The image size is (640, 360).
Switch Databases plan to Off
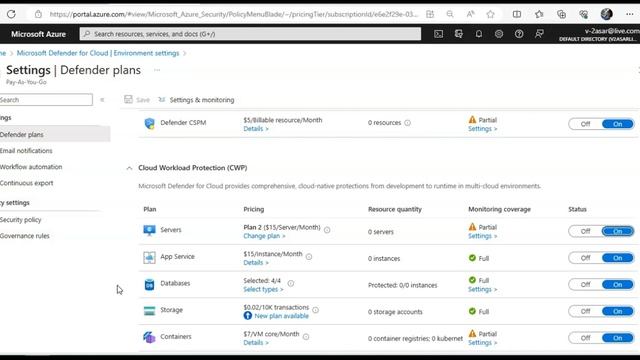pyautogui.click(x=585, y=284)
